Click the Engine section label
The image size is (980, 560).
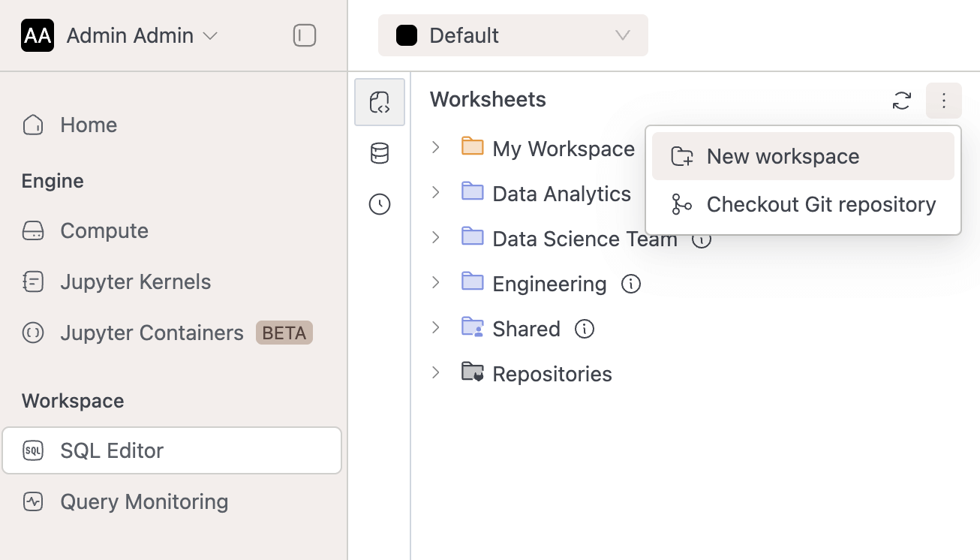click(53, 181)
